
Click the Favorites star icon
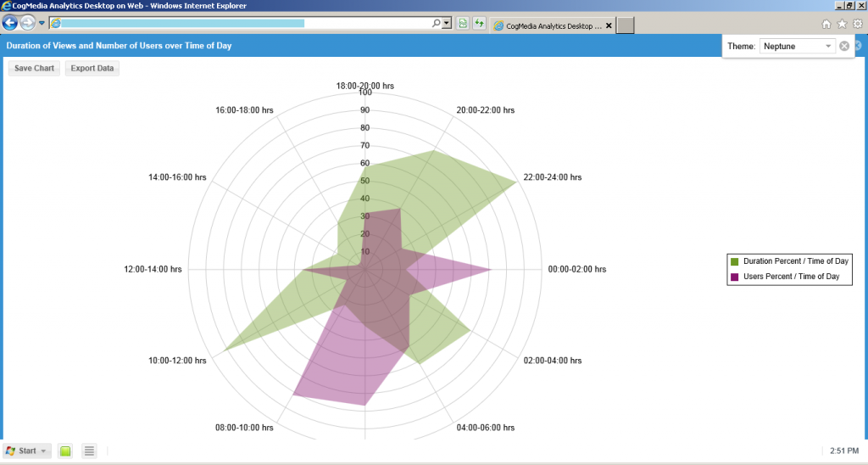pos(842,24)
